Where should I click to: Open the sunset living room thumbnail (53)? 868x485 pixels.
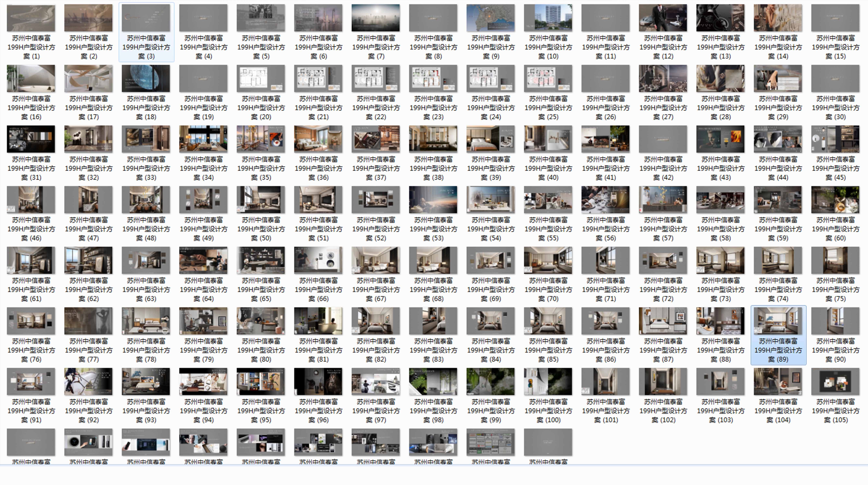(x=433, y=200)
